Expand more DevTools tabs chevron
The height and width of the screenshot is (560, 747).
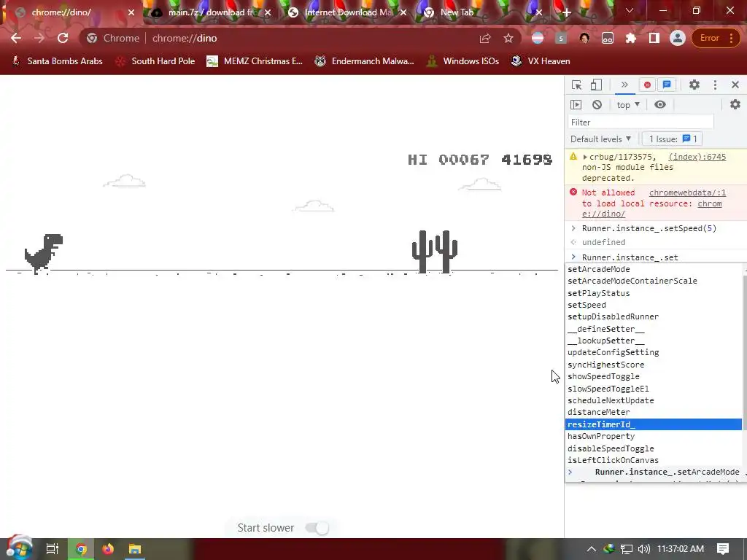coord(624,85)
